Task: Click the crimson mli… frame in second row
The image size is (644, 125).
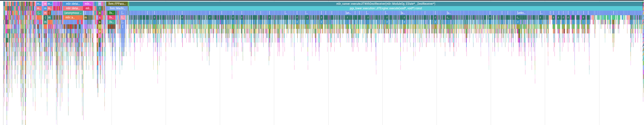Action: (x=88, y=8)
